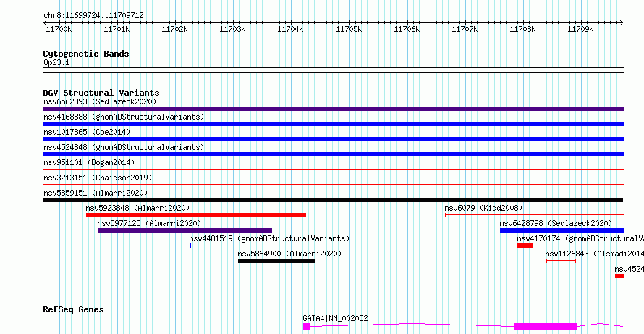Screen dimensions: 644x334
Task: Select the nsv4168888 gnomAD variant bar
Action: point(333,124)
